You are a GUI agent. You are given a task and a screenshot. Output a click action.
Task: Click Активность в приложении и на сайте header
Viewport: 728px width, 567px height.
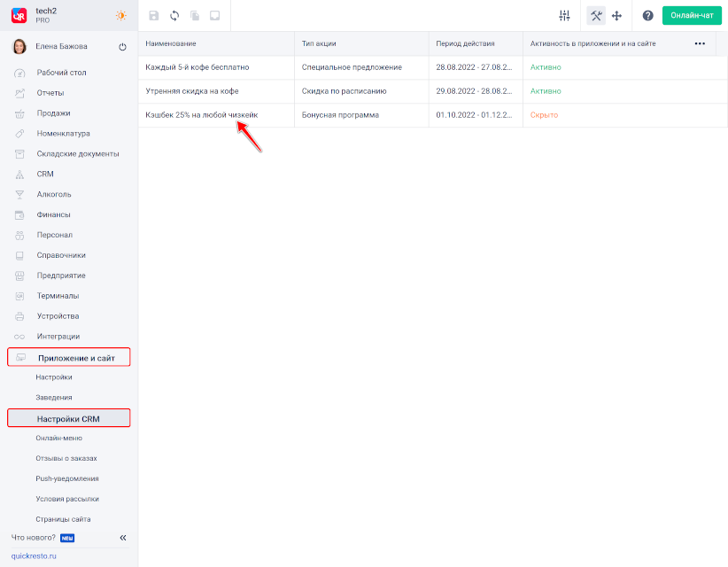pyautogui.click(x=592, y=43)
